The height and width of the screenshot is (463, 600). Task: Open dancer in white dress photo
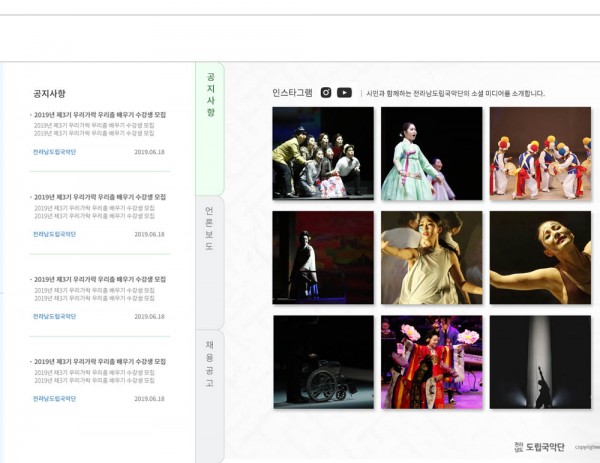[x=432, y=258]
